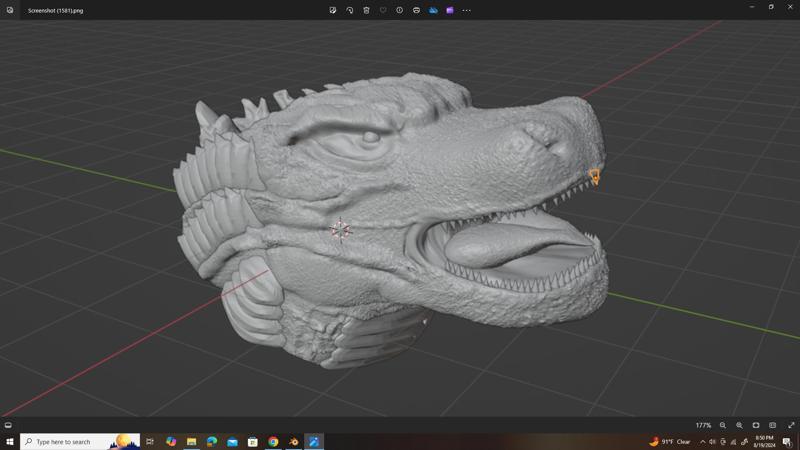This screenshot has width=800, height=450.
Task: Delete the image using the trash icon
Action: pyautogui.click(x=366, y=10)
